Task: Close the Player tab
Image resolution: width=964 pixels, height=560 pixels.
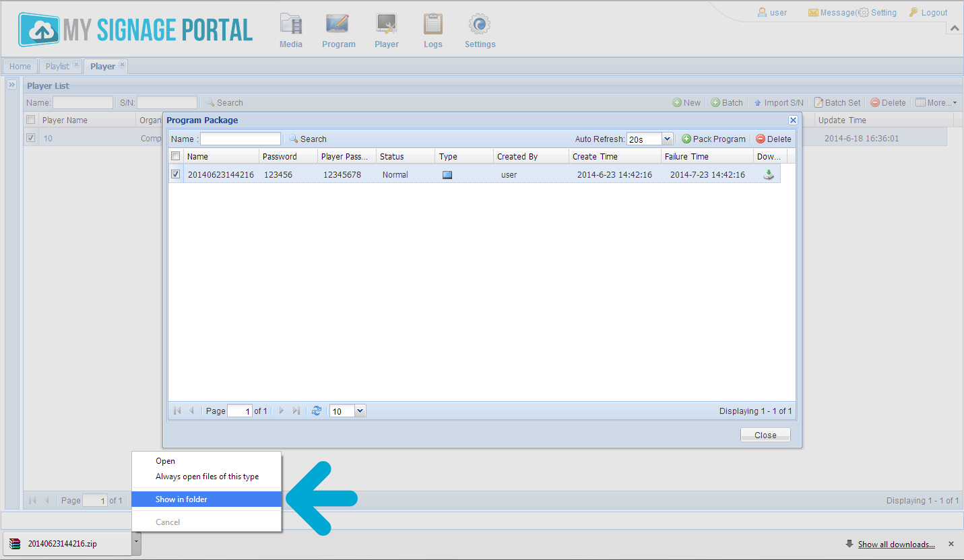Action: pos(122,65)
